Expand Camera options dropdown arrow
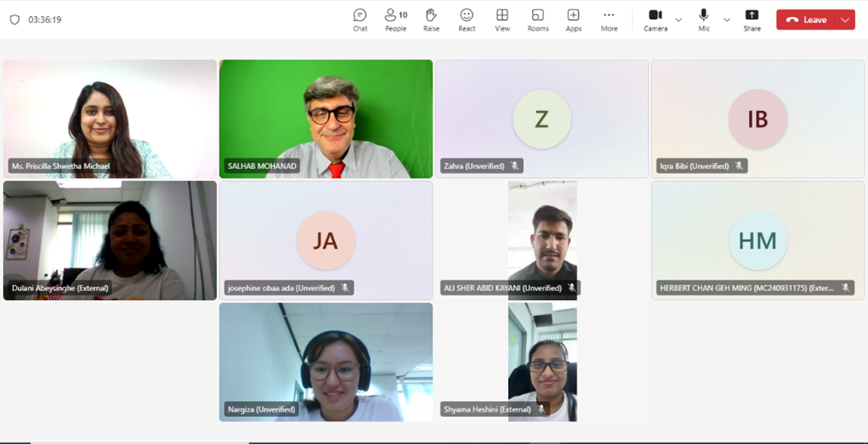 tap(678, 20)
